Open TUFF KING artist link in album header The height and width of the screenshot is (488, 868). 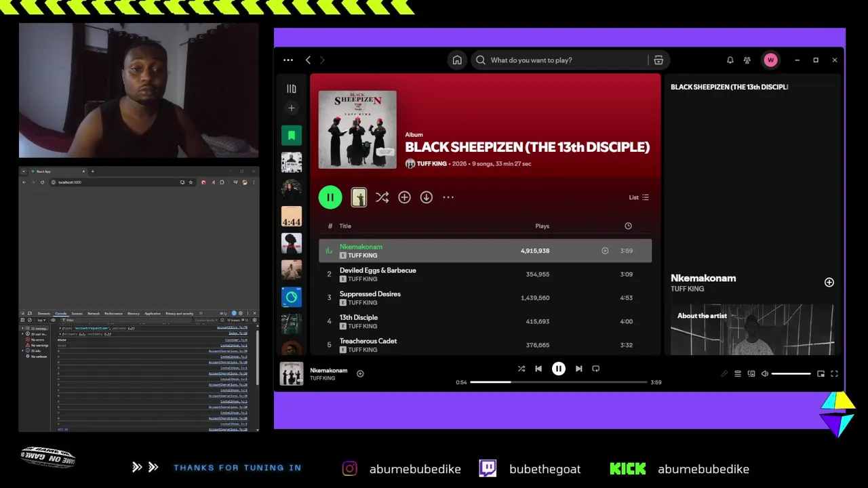coord(431,164)
